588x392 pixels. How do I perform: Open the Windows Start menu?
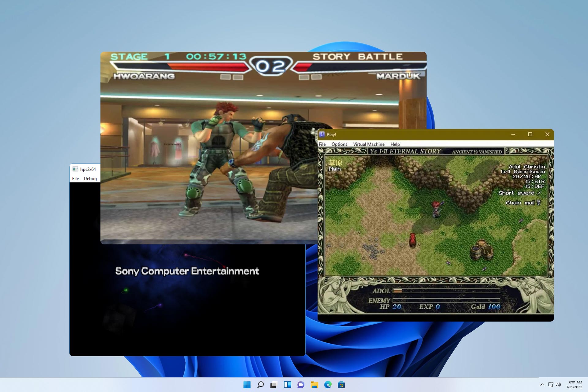click(247, 385)
